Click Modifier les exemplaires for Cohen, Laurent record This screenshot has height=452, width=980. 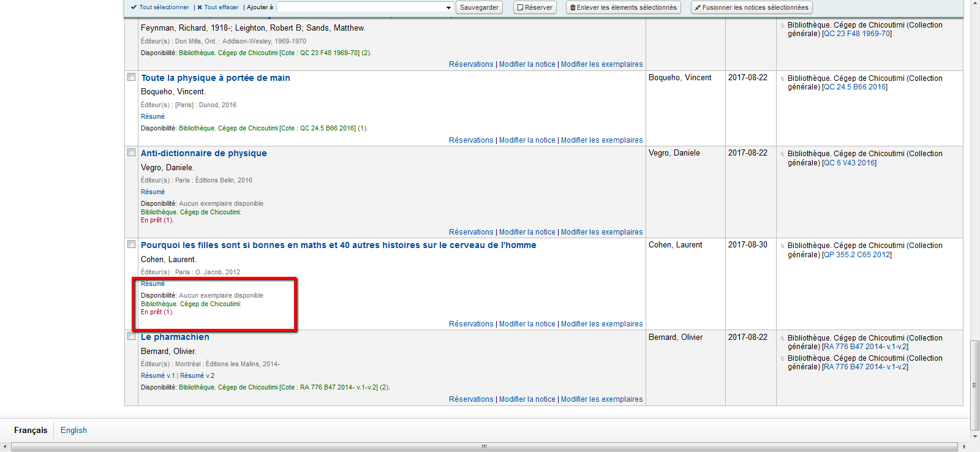coord(602,324)
